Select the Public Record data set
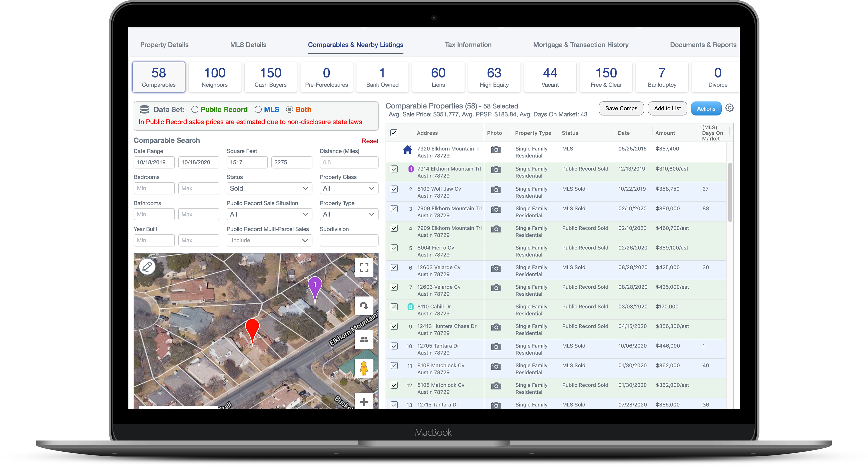The width and height of the screenshot is (868, 465). (195, 109)
